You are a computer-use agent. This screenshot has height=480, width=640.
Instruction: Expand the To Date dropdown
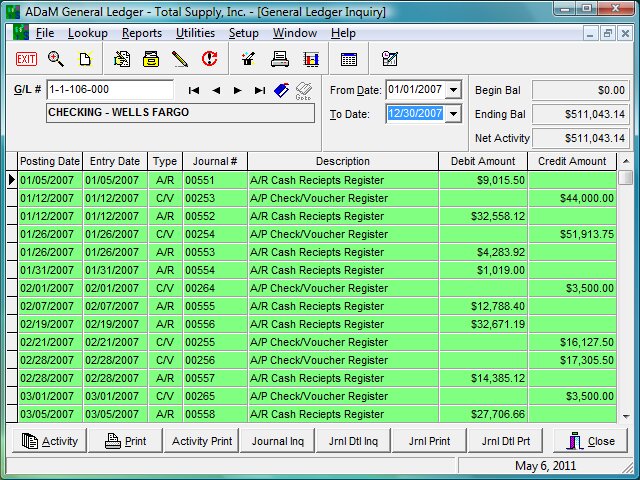(454, 114)
